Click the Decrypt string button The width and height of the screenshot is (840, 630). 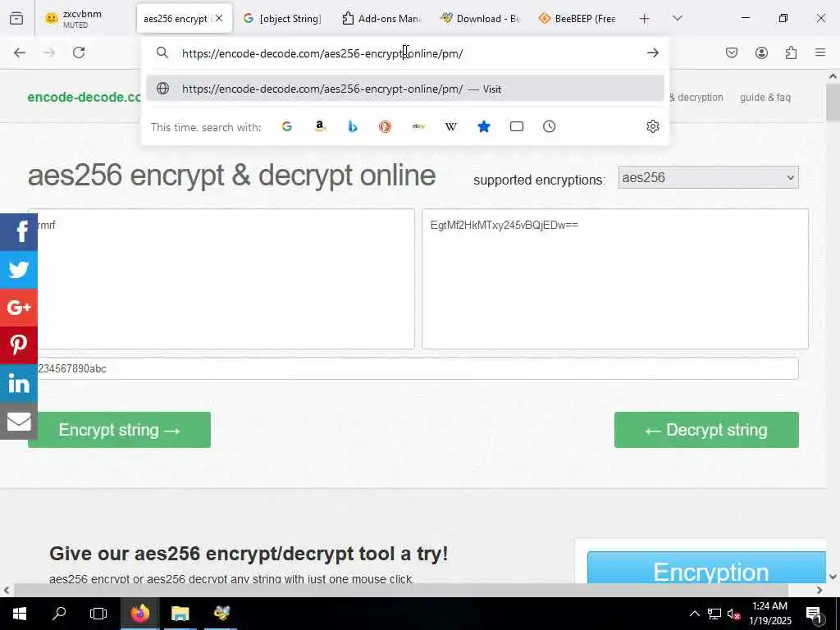pyautogui.click(x=706, y=430)
